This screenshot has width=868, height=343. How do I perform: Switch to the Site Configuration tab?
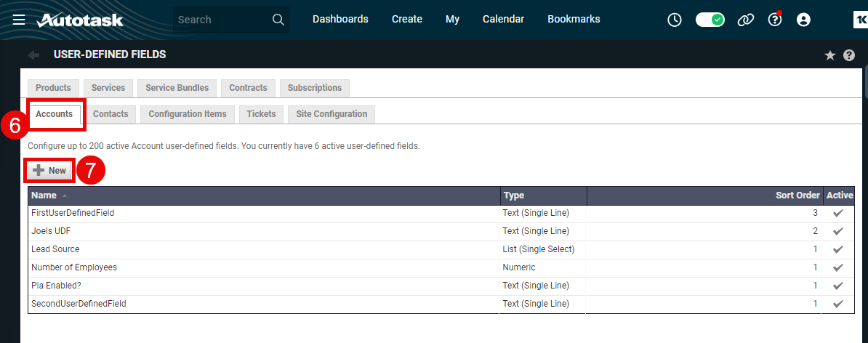pos(331,114)
